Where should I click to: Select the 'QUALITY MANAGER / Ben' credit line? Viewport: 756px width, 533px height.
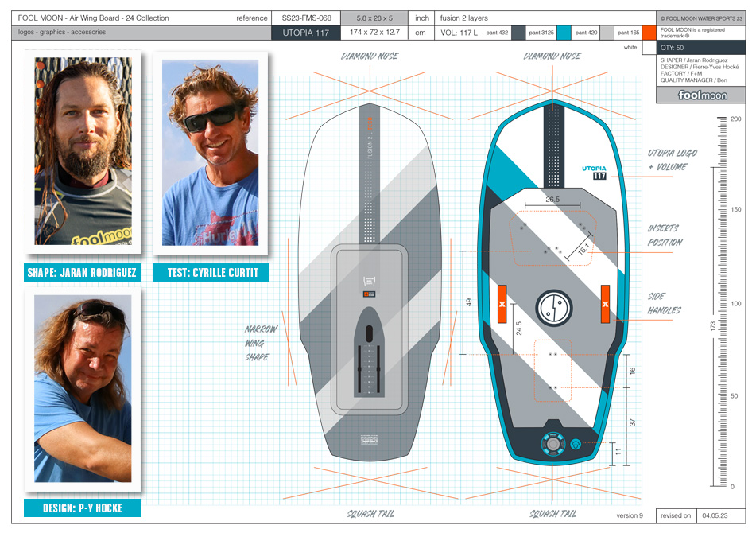[694, 80]
